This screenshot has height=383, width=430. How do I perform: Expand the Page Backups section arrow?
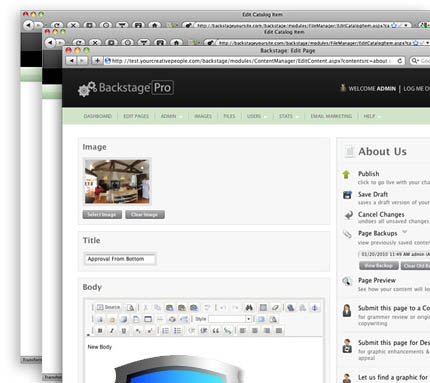[405, 232]
